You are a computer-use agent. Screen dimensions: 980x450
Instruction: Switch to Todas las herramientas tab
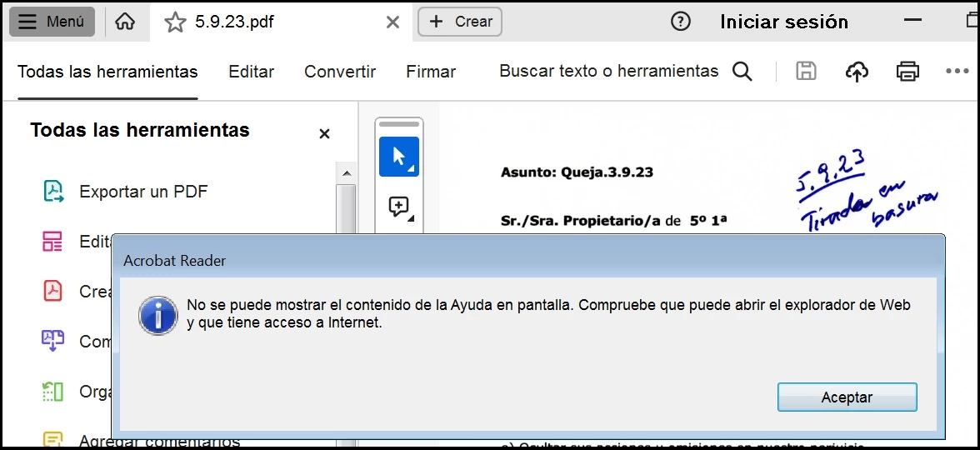point(107,72)
